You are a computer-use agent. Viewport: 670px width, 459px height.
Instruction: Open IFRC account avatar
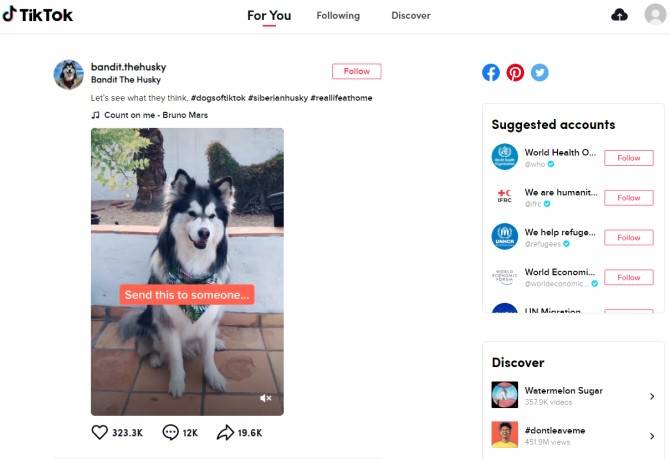pyautogui.click(x=504, y=197)
